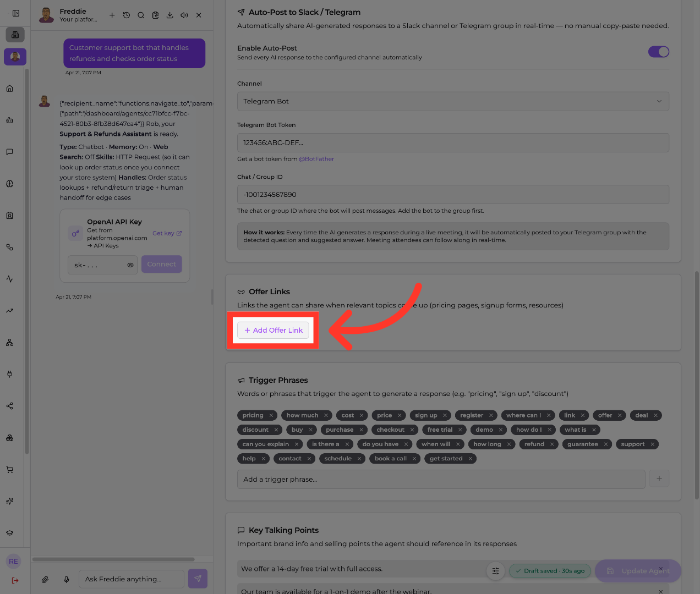Click the Update Agent button

(638, 571)
